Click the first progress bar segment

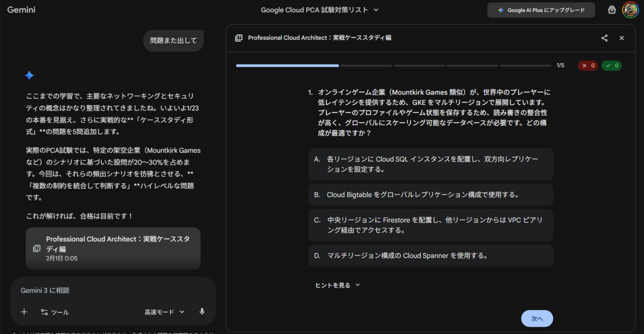click(x=287, y=66)
